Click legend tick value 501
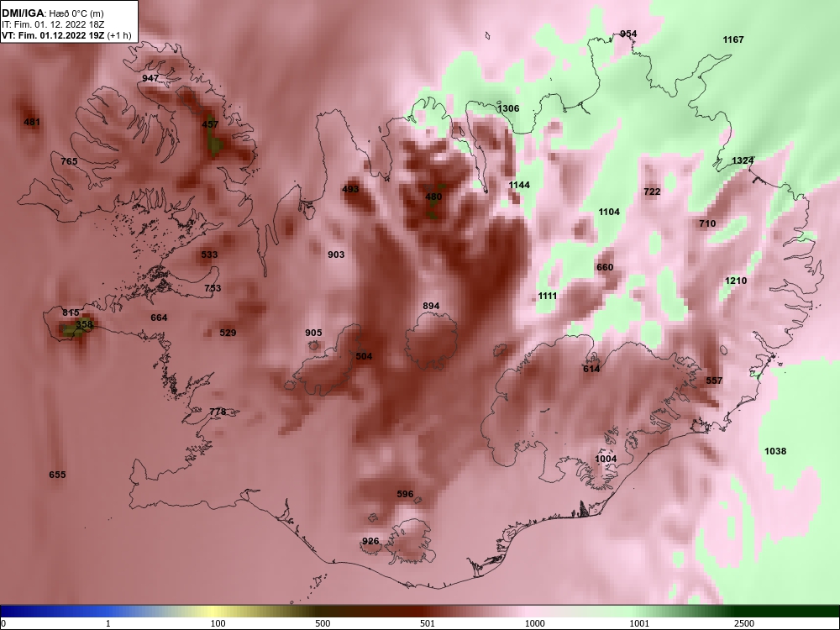Viewport: 840px width, 630px height. (428, 623)
